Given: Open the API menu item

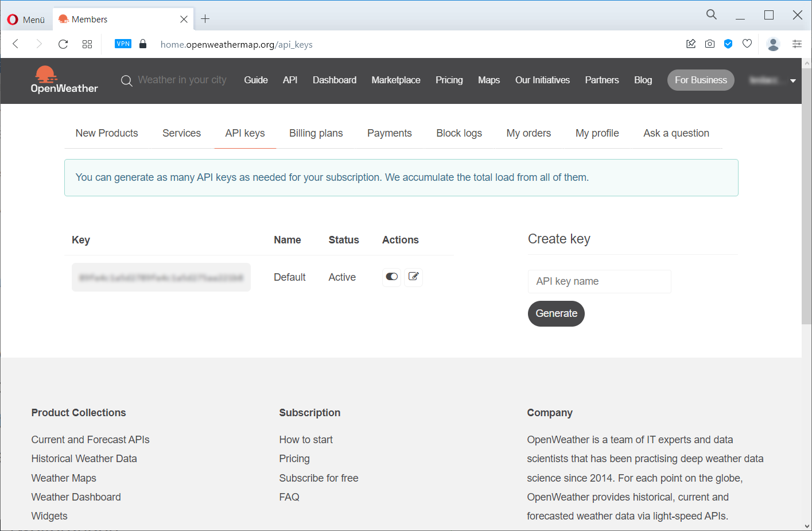Looking at the screenshot, I should pyautogui.click(x=290, y=80).
